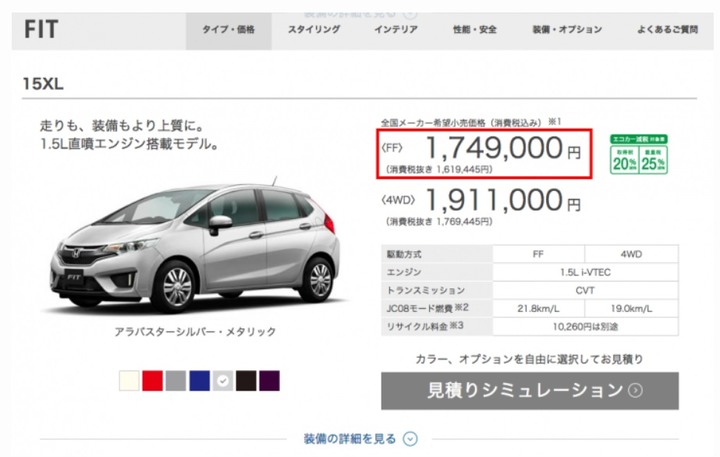Click the エコカー減税 20% badge
The width and height of the screenshot is (720, 457).
click(624, 160)
